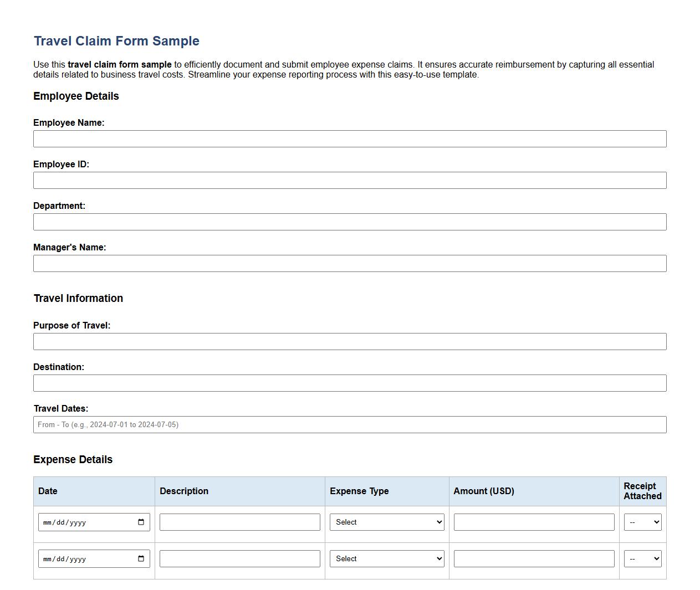Click the first row's Amount (USD) field
The image size is (700, 590).
(534, 521)
